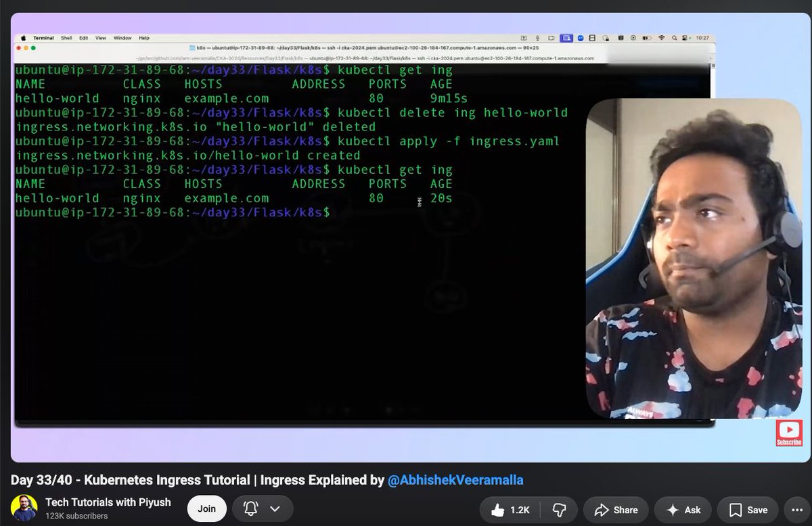The image size is (812, 526).
Task: Click the '20s' age value in terminal
Action: pyautogui.click(x=441, y=198)
